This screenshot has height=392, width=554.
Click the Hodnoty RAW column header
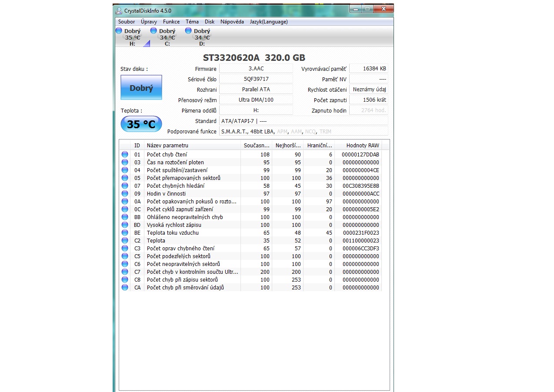358,146
